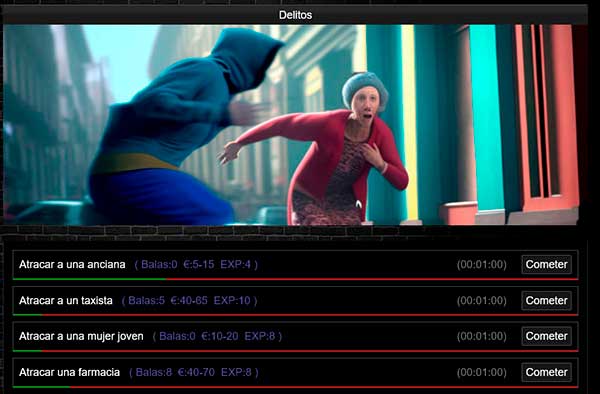Select the Atracar una farmacia crime title
Viewport: 600px width, 394px height.
pos(69,372)
